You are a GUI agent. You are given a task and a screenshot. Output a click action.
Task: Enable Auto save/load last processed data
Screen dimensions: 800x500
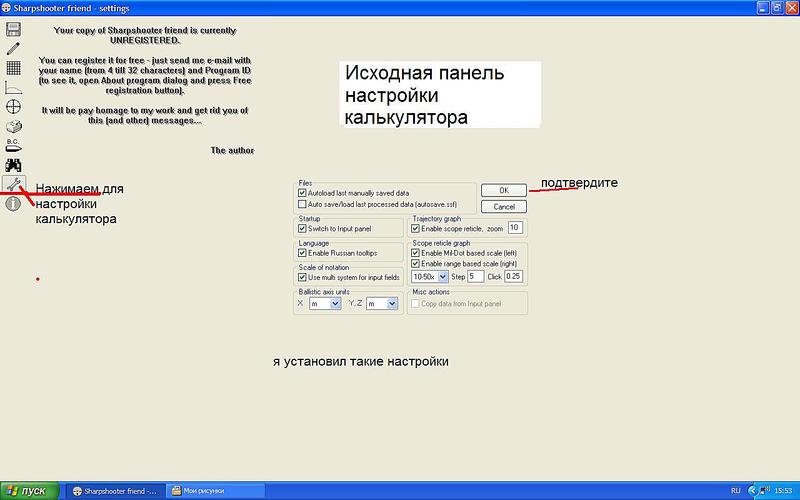pyautogui.click(x=302, y=204)
